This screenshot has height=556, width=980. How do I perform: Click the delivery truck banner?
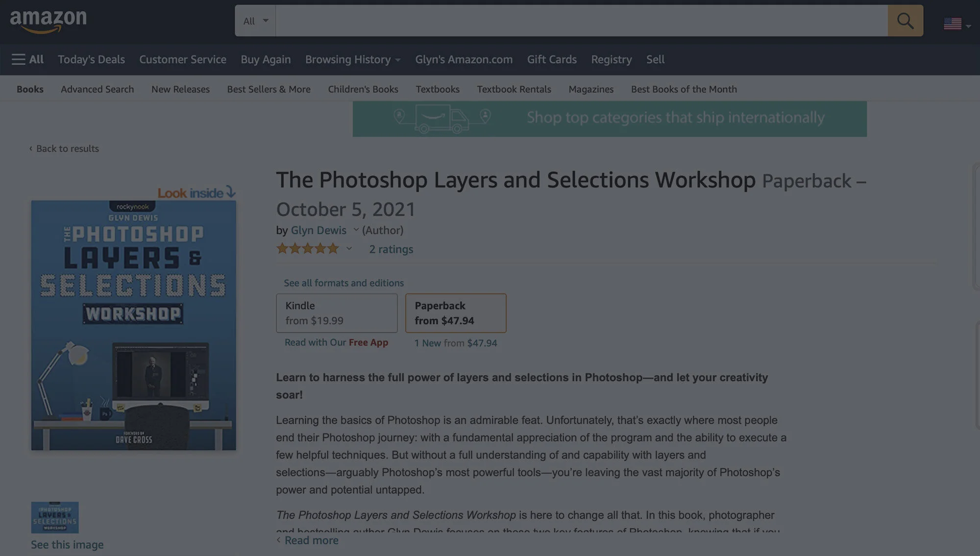pos(609,119)
